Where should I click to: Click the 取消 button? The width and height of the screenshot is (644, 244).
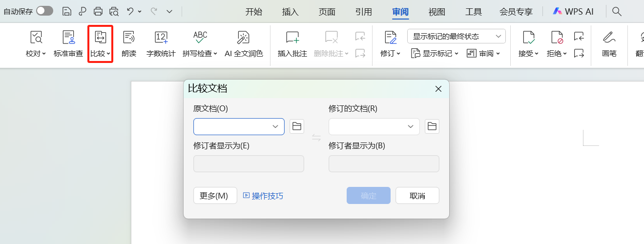click(417, 196)
